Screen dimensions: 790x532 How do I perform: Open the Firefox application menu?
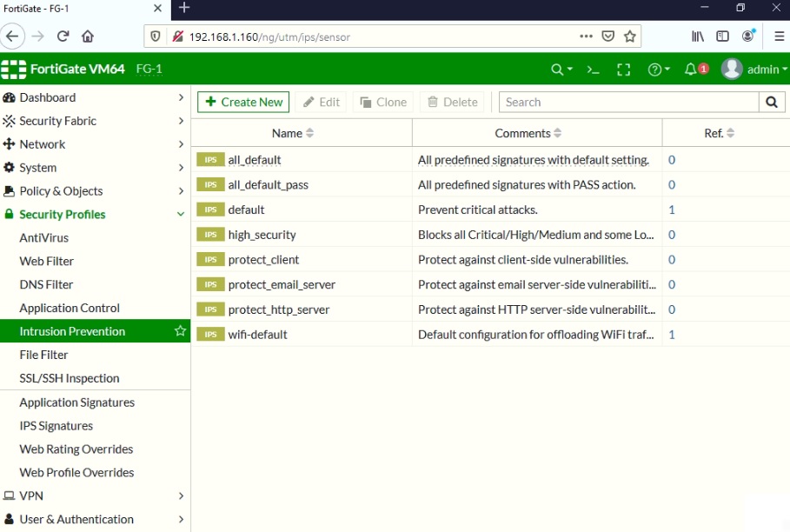(778, 37)
